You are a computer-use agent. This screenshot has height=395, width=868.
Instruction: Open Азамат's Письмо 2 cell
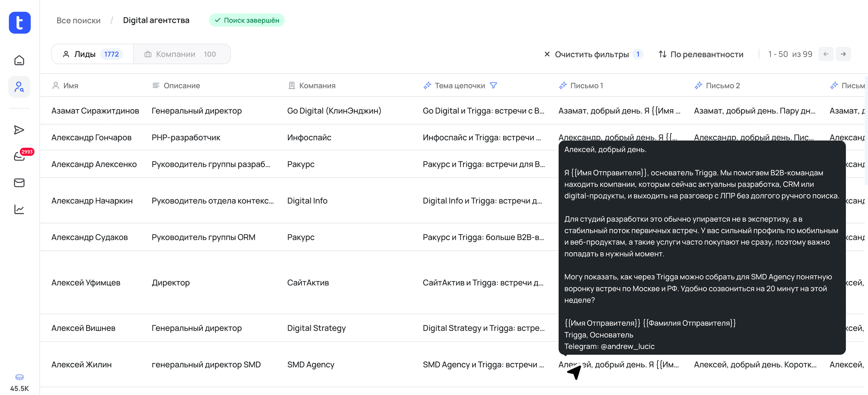tap(755, 111)
